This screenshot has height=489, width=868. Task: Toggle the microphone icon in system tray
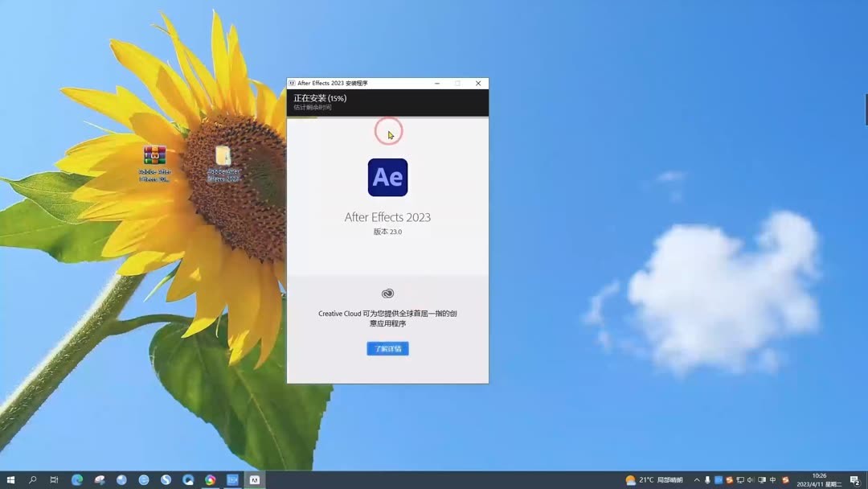coord(706,480)
